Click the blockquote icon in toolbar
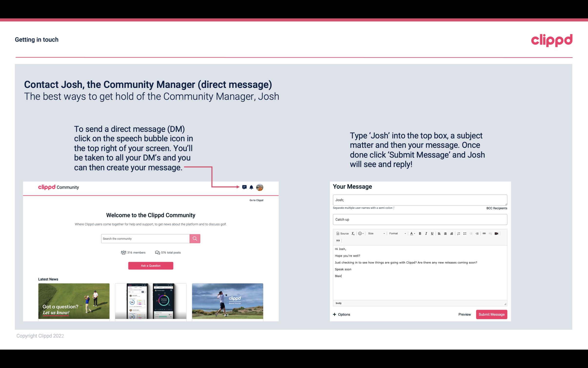Viewport: 588px width, 368px height. pos(337,241)
